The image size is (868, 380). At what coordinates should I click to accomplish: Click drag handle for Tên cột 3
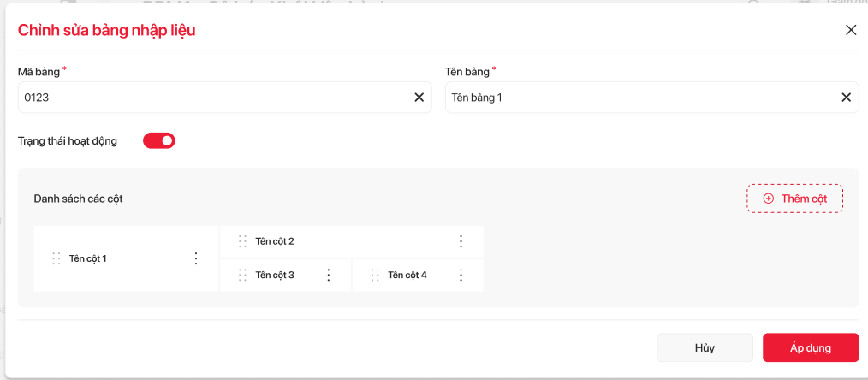point(243,275)
